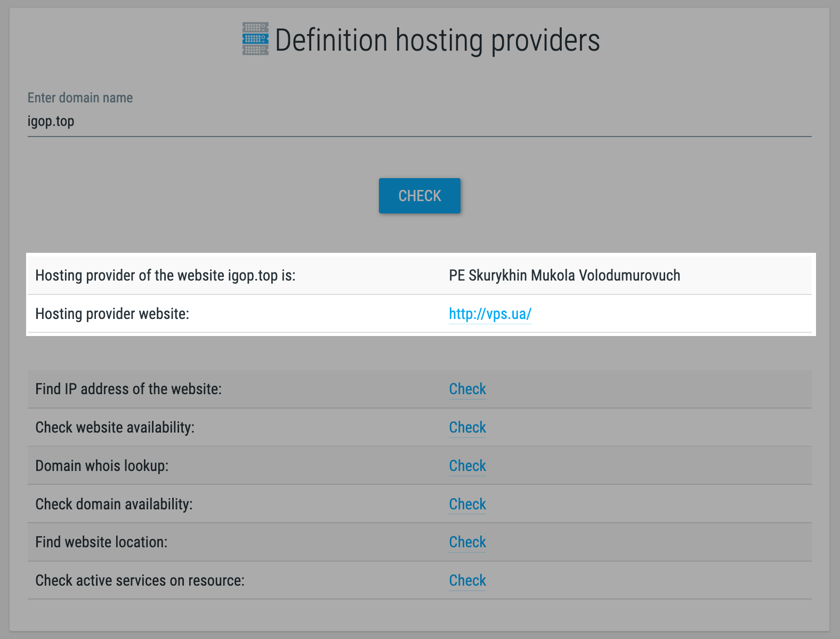Open Check link for Domain whois lookup
840x639 pixels.
click(467, 466)
